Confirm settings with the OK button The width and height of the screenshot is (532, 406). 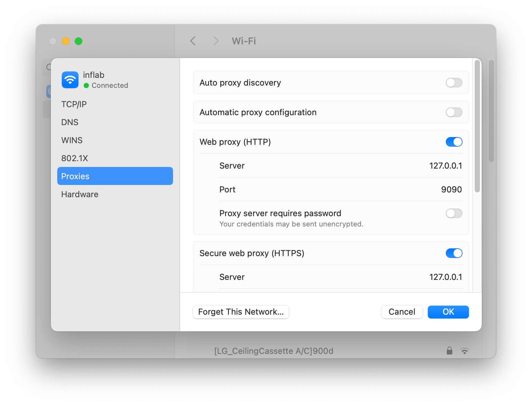448,312
